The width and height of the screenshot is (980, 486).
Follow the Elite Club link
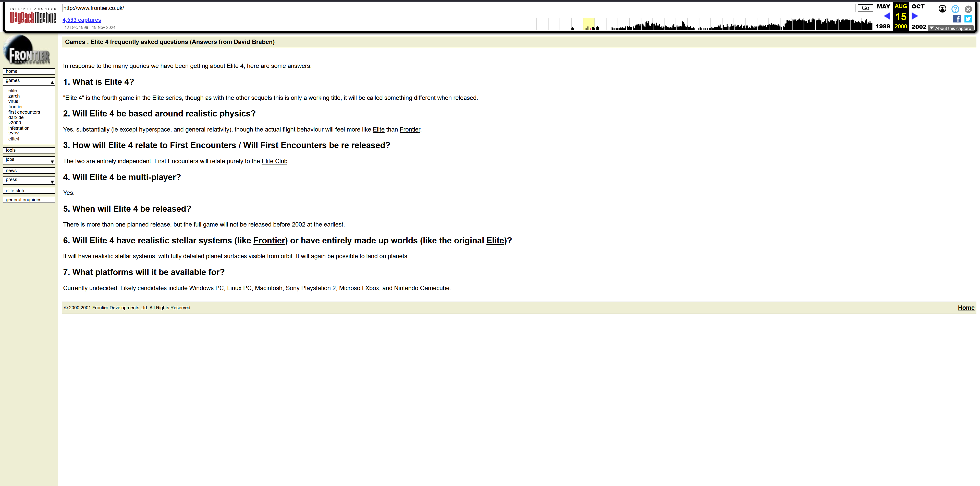coord(274,161)
